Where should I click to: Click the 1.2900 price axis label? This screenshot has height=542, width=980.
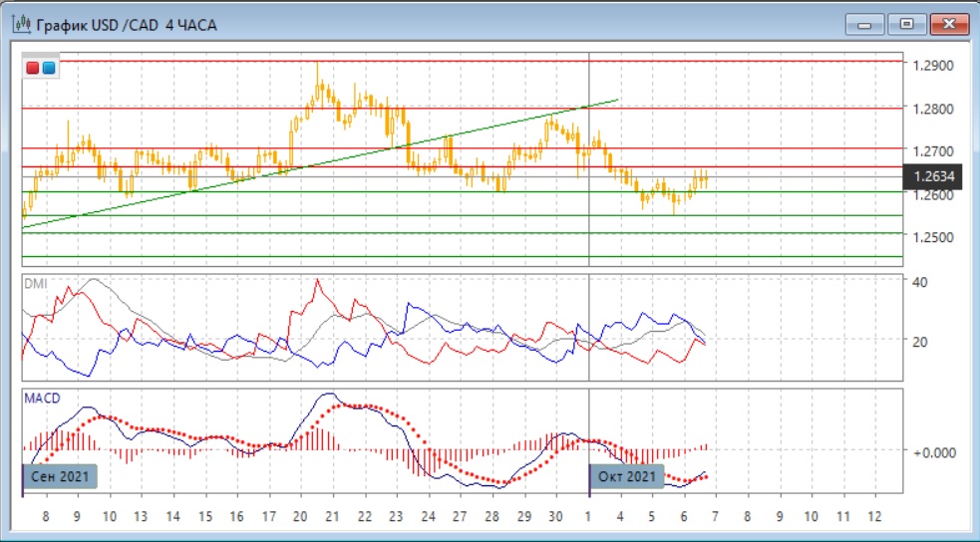(932, 66)
